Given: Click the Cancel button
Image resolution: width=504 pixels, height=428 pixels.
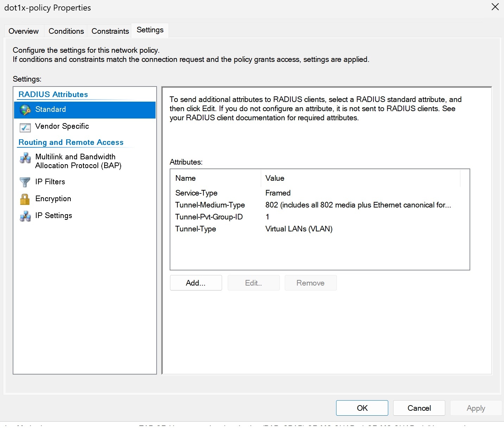Looking at the screenshot, I should click(x=419, y=408).
